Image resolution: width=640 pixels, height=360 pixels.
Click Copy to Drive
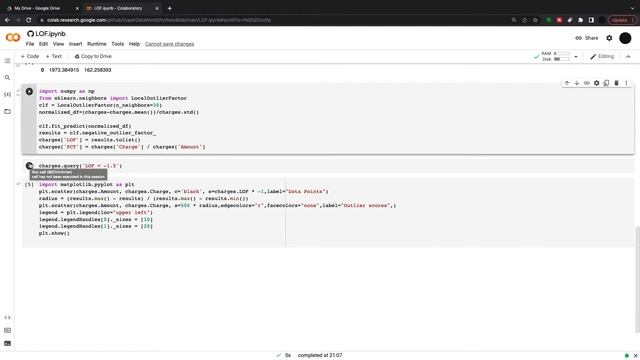click(x=93, y=56)
